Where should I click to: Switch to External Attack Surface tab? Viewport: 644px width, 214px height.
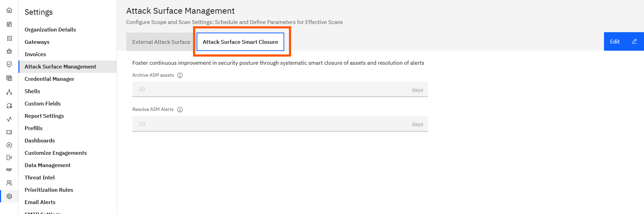161,42
